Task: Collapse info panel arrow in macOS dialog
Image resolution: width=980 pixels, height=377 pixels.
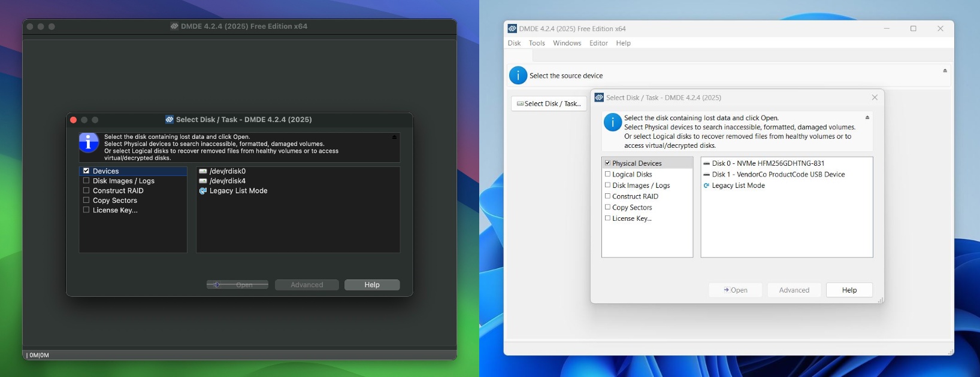Action: click(394, 137)
